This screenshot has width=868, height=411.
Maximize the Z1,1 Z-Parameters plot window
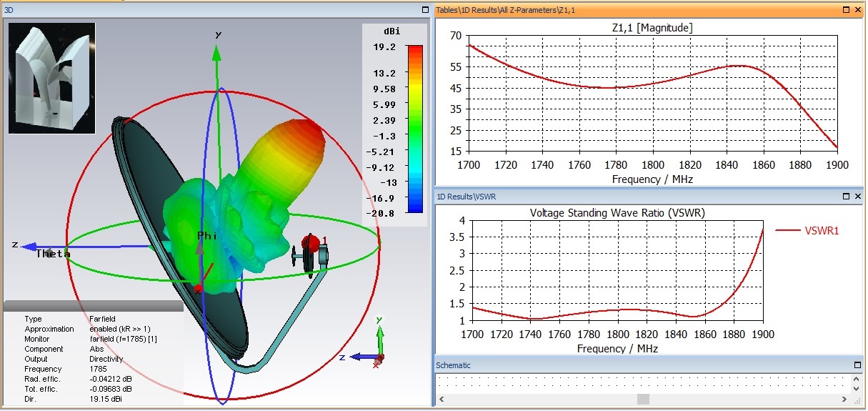pos(845,10)
